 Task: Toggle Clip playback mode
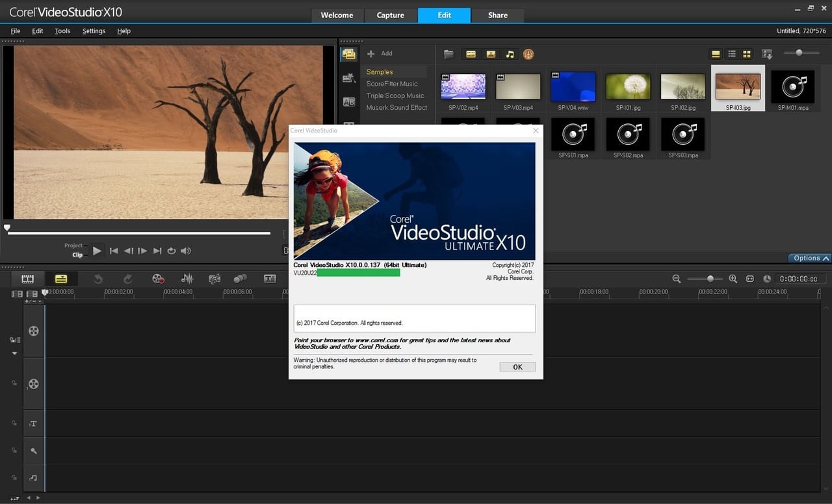point(77,255)
